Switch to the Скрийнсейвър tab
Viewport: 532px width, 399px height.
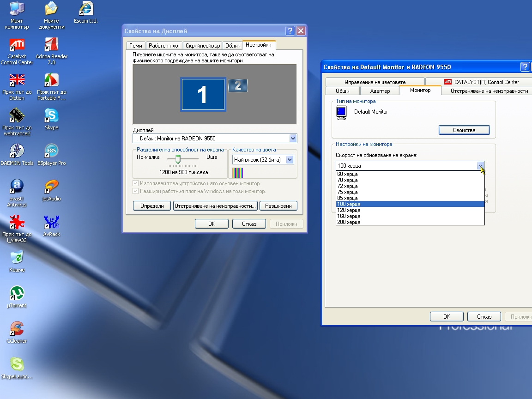(203, 45)
